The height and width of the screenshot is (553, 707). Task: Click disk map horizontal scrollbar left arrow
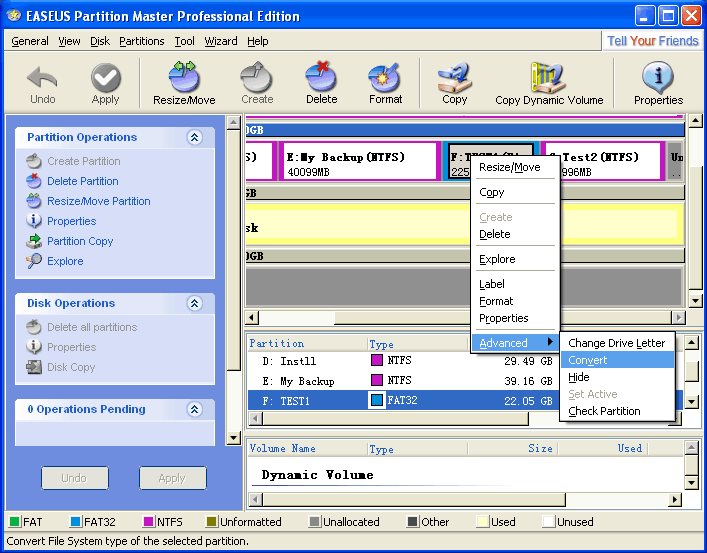(x=252, y=318)
